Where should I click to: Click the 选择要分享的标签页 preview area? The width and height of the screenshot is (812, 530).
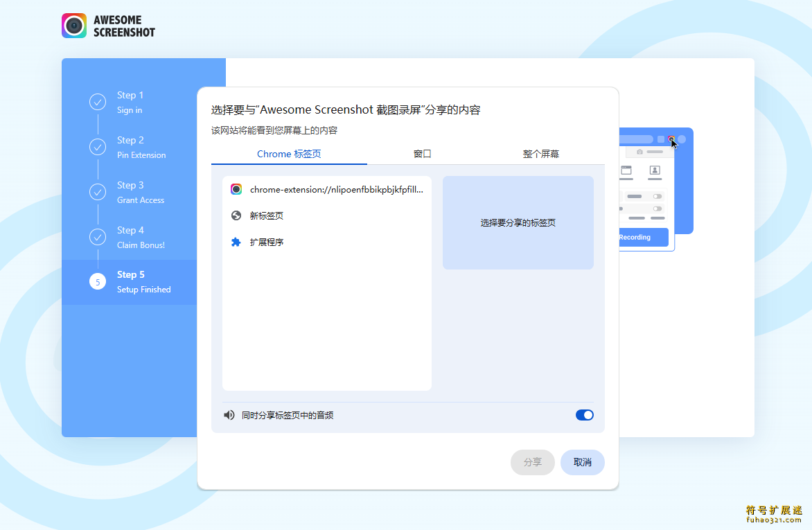pyautogui.click(x=518, y=223)
